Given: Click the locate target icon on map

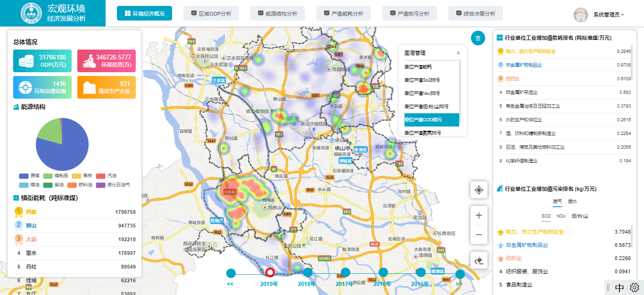Looking at the screenshot, I should point(479,190).
